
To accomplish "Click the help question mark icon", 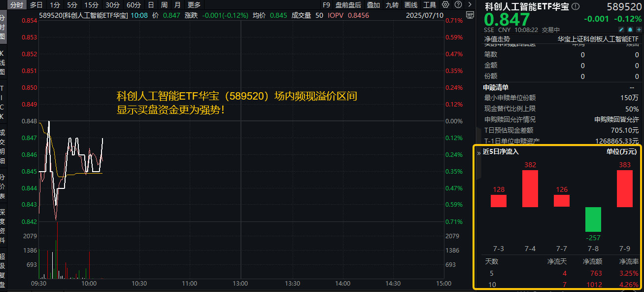I will pos(457,5).
